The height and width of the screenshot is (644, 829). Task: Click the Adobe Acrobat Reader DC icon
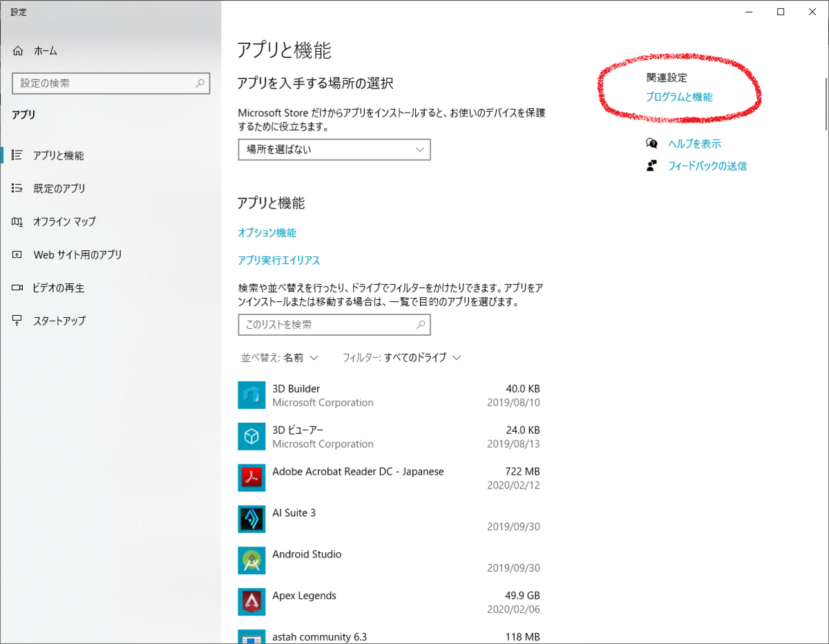(251, 478)
